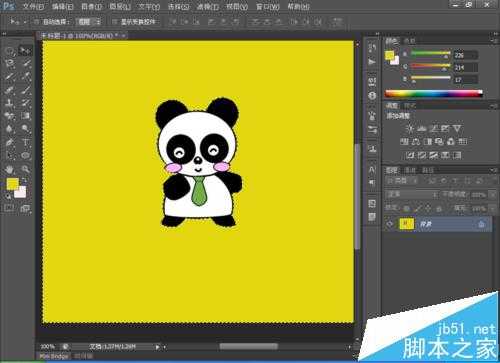
Task: Toggle Quick Mask mode icon
Action: click(x=9, y=209)
